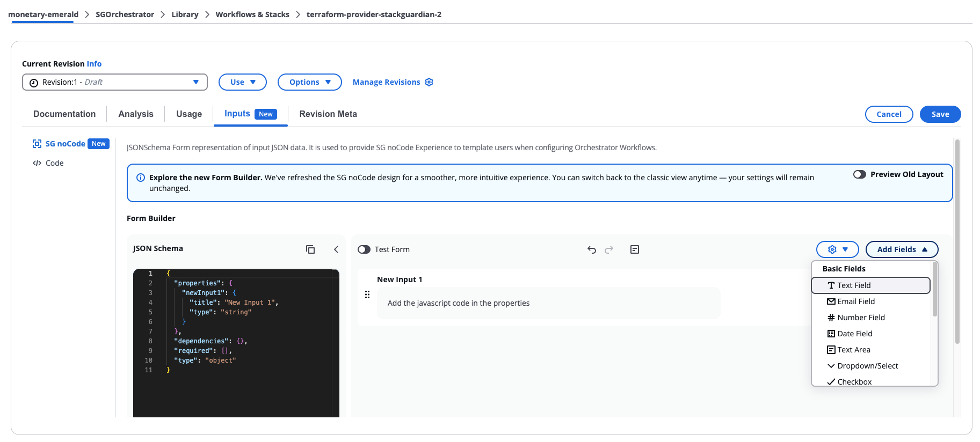Click the copy icon beside JSON Schema
Screen dimensions: 980x442
click(x=310, y=249)
